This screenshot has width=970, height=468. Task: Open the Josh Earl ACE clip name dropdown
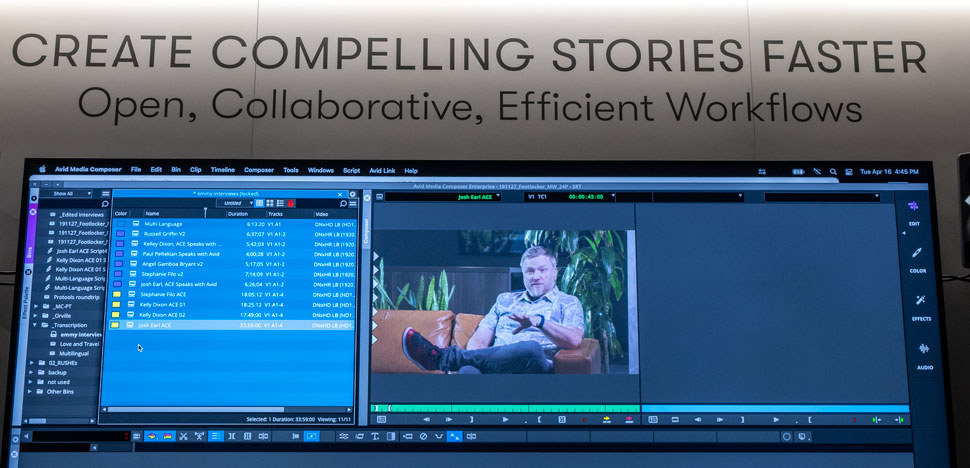(443, 197)
